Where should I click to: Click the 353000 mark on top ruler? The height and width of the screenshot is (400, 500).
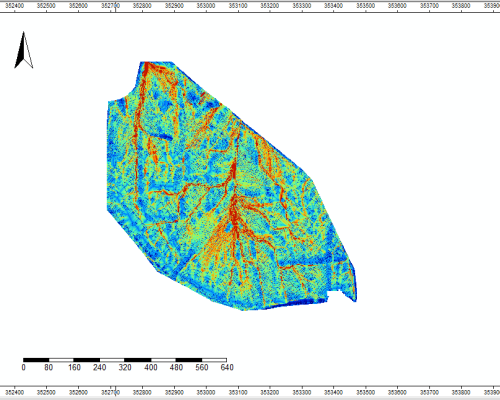point(206,6)
